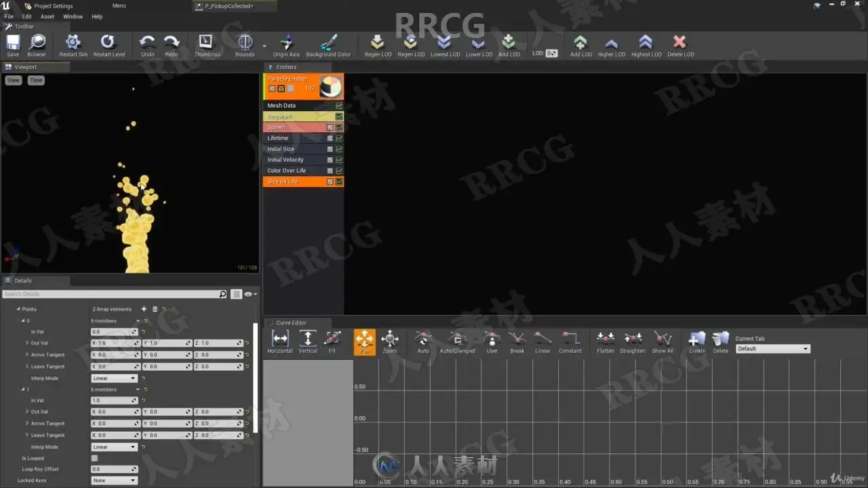Click Show All curves icon
This screenshot has width=868, height=488.
pos(663,342)
